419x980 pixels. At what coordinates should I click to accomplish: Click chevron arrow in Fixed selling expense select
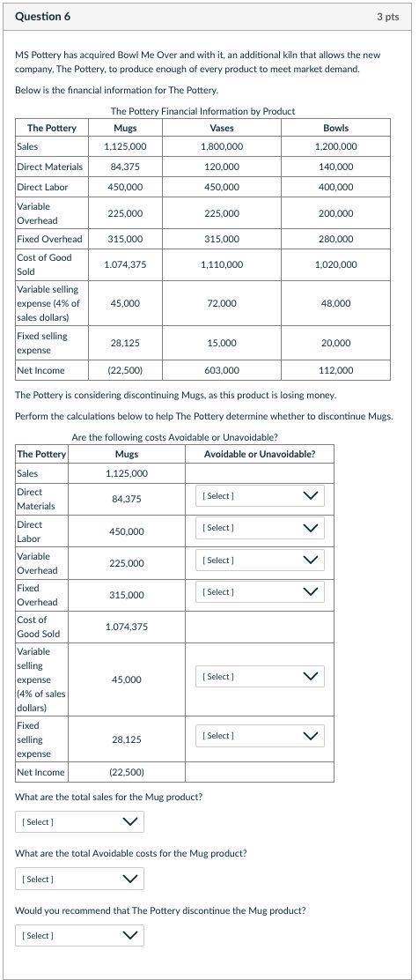(x=311, y=736)
